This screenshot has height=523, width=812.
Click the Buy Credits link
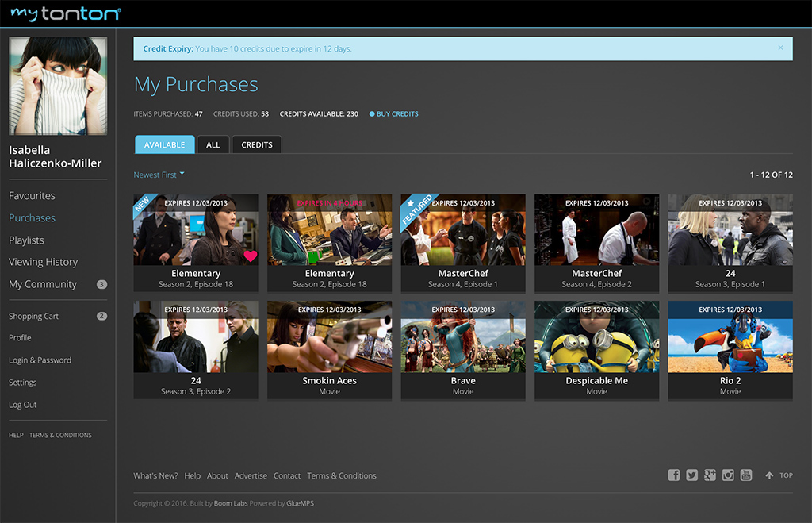(396, 114)
